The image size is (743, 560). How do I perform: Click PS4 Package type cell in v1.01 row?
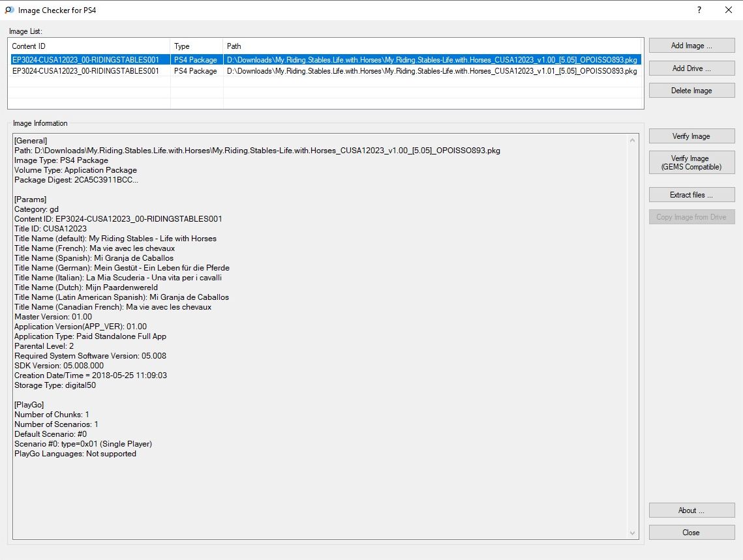pos(195,71)
